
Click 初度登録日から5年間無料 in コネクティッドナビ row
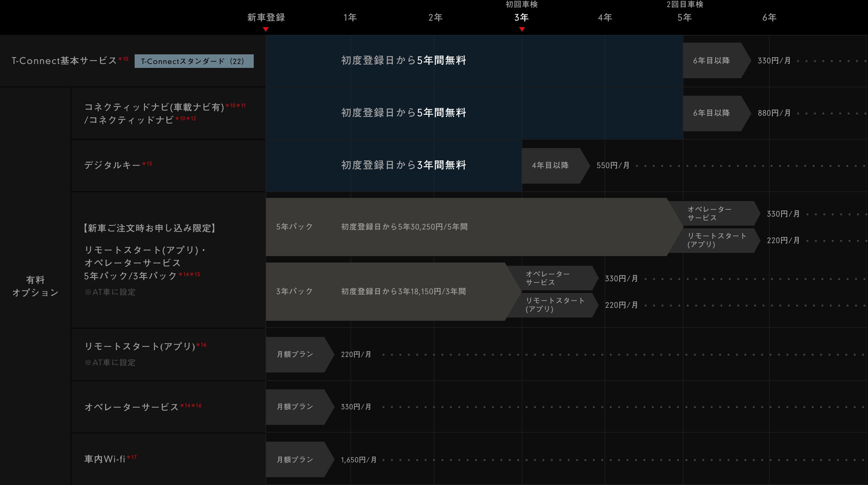404,113
